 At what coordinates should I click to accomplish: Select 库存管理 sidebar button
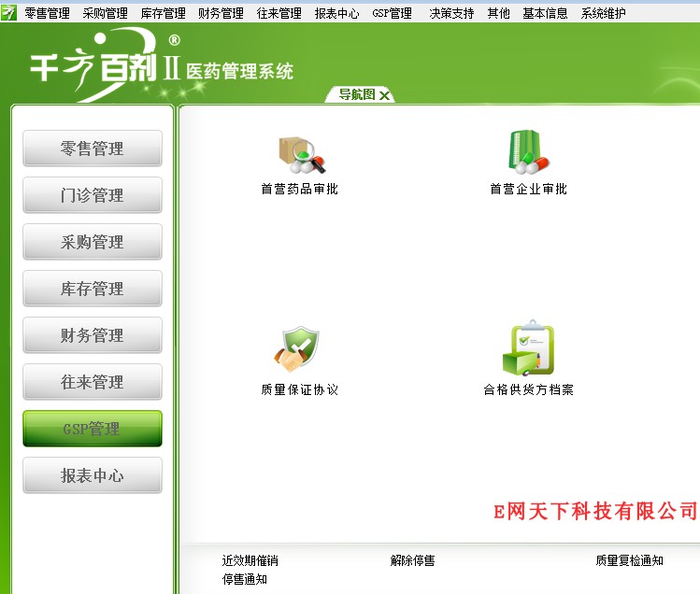click(93, 289)
